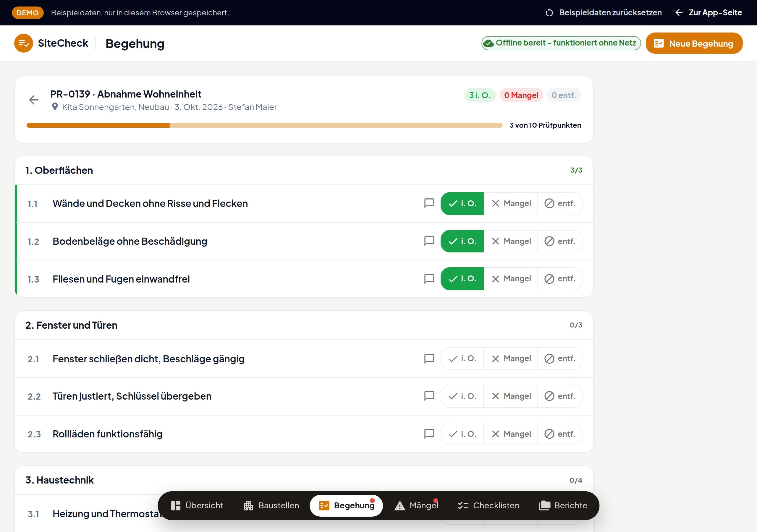Go to the Mängel tab
757x532 pixels.
pos(416,505)
